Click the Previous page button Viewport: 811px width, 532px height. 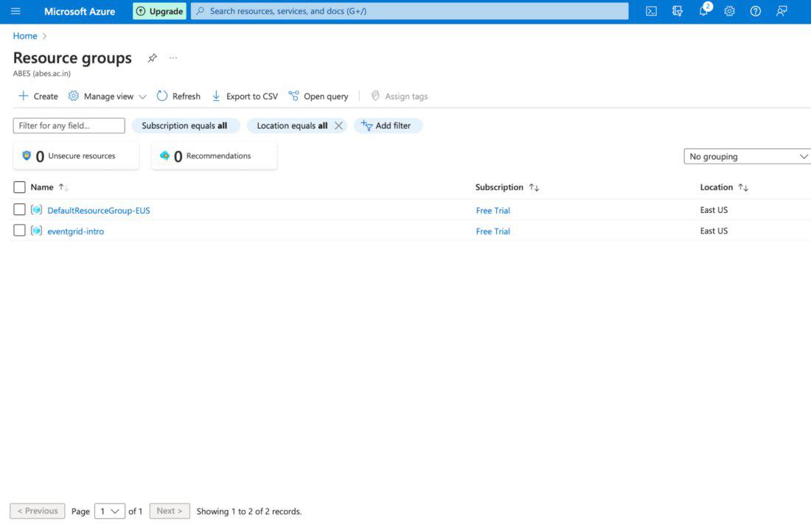38,511
